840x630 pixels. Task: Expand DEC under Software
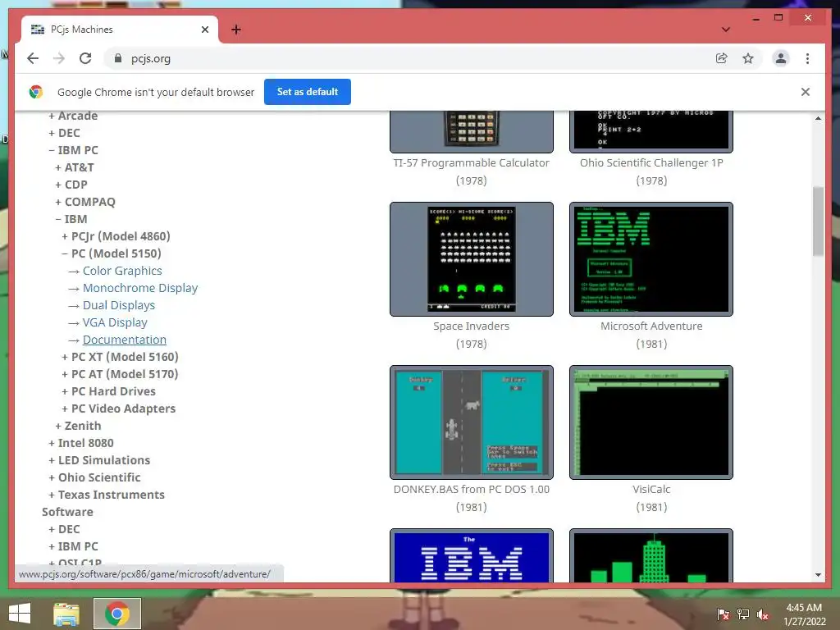pos(64,529)
